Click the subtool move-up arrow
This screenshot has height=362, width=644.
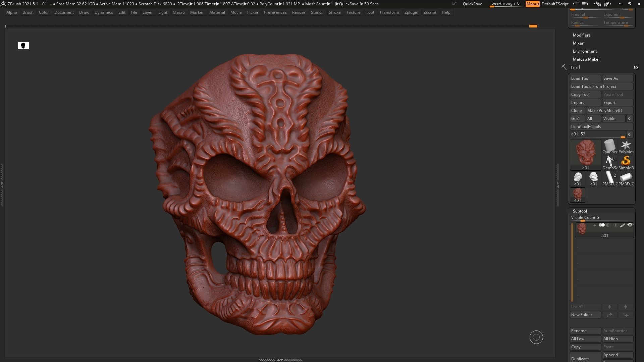[x=609, y=307]
